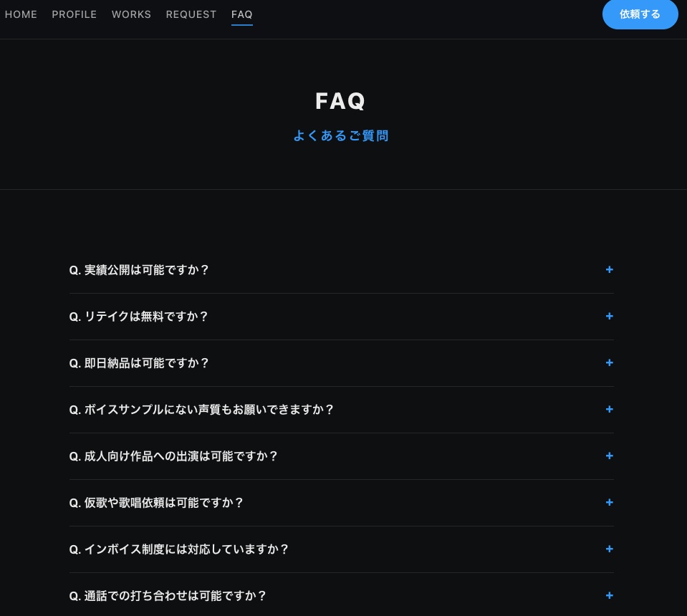Viewport: 687px width, 616px height.
Task: Open the PROFILE menu item
Action: click(74, 14)
